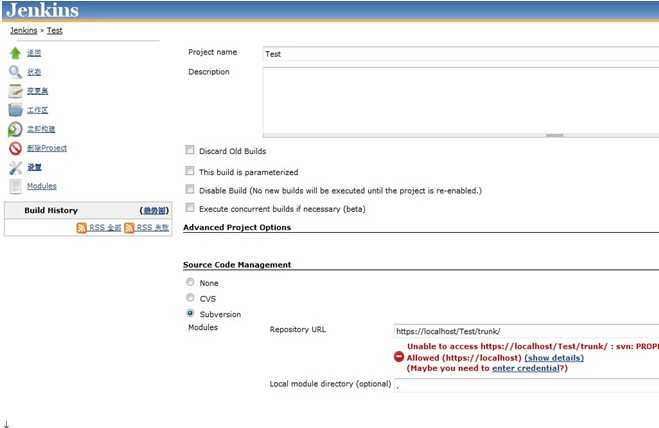This screenshot has width=659, height=428.
Task: Click into the Project name field
Action: pyautogui.click(x=461, y=54)
